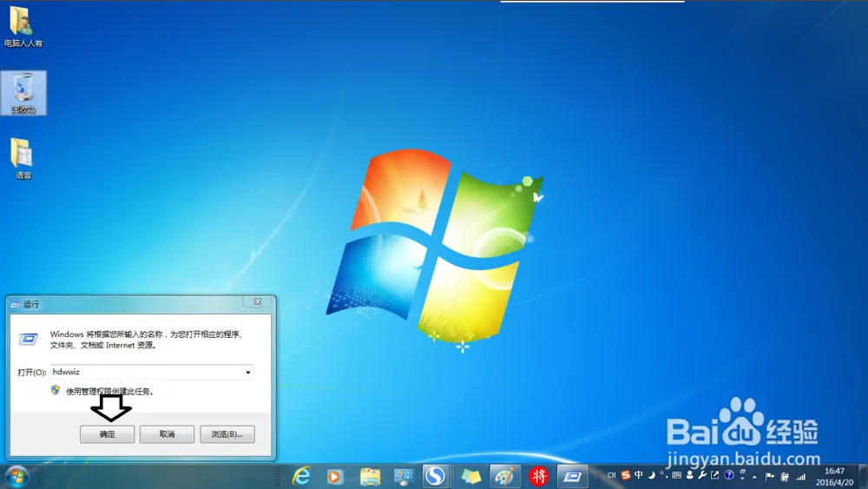Toggle Sogou 中 Chinese/English input mode
The image size is (868, 489).
[x=639, y=475]
